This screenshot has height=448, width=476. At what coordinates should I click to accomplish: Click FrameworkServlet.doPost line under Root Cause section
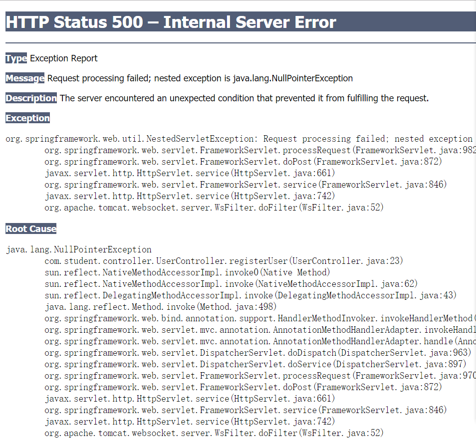click(x=243, y=387)
